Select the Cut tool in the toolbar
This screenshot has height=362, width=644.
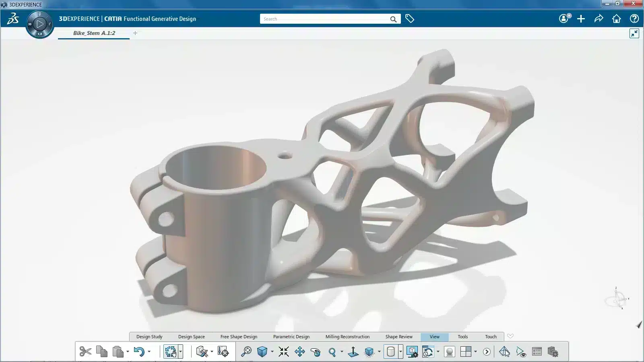coord(86,352)
